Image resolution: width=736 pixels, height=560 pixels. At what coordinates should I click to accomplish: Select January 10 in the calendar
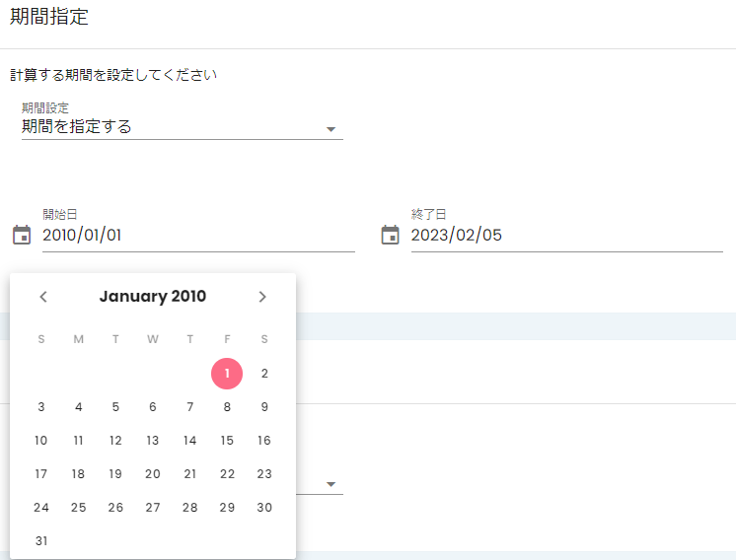point(41,441)
